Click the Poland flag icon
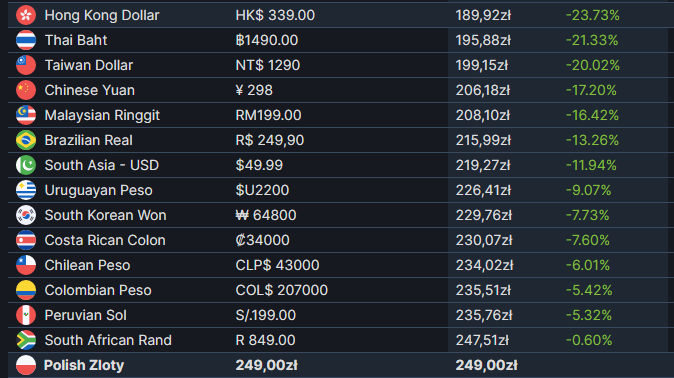This screenshot has width=674, height=378. pyautogui.click(x=26, y=365)
